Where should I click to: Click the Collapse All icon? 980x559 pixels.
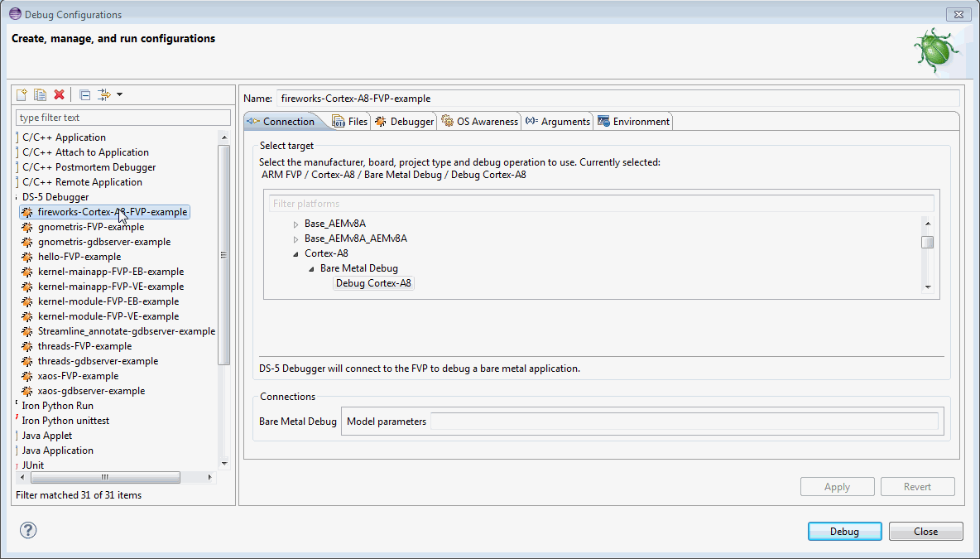pyautogui.click(x=84, y=95)
